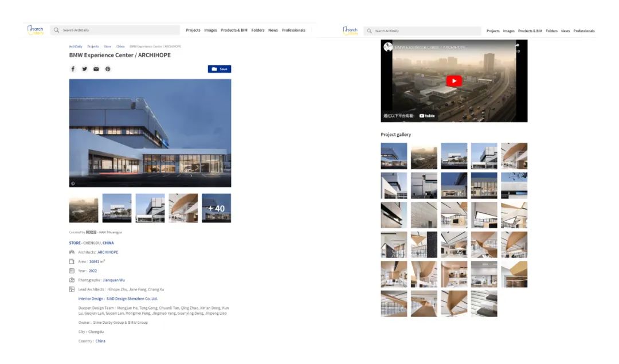This screenshot has height=364, width=619.
Task: Open Projects menu on the right page
Action: coord(493,31)
